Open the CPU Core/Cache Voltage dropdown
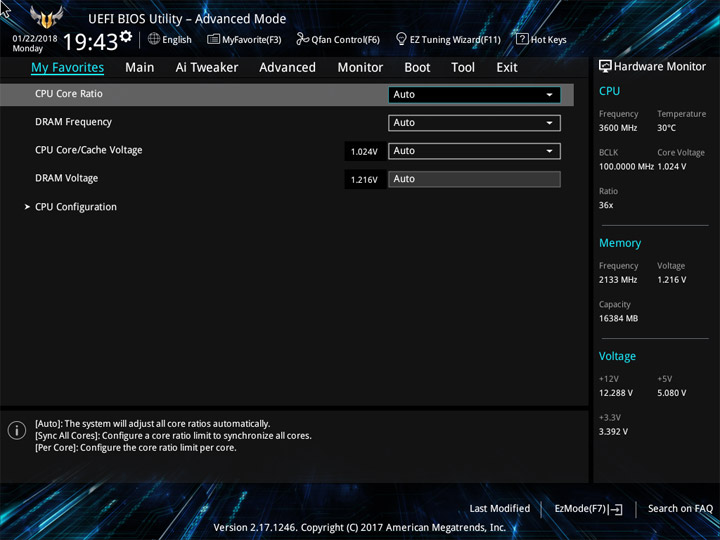This screenshot has height=540, width=720. pos(474,151)
